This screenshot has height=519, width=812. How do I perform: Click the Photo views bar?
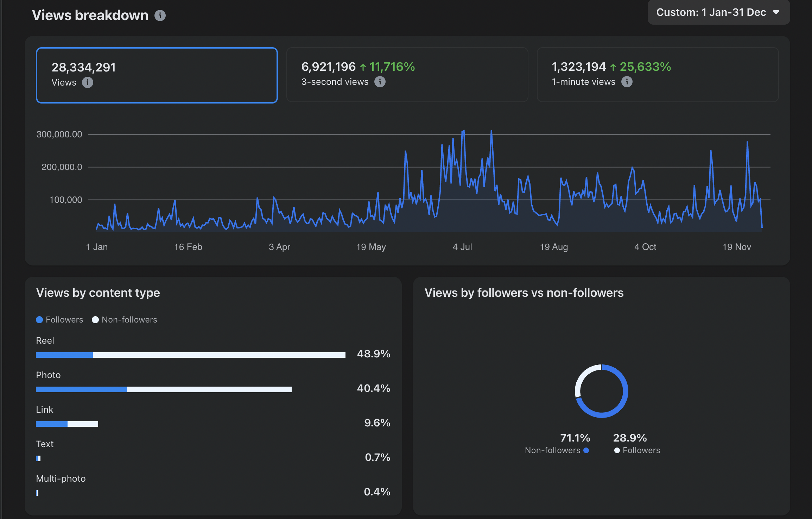[164, 389]
